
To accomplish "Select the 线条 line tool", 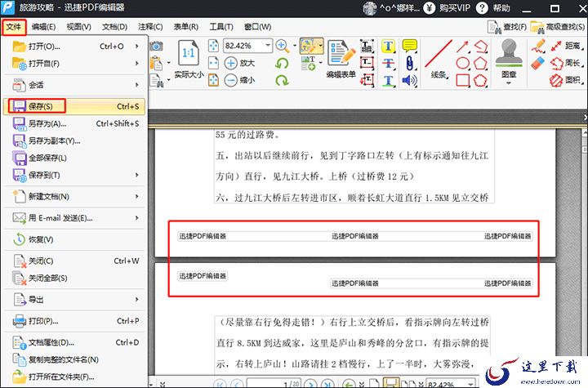I will click(439, 60).
